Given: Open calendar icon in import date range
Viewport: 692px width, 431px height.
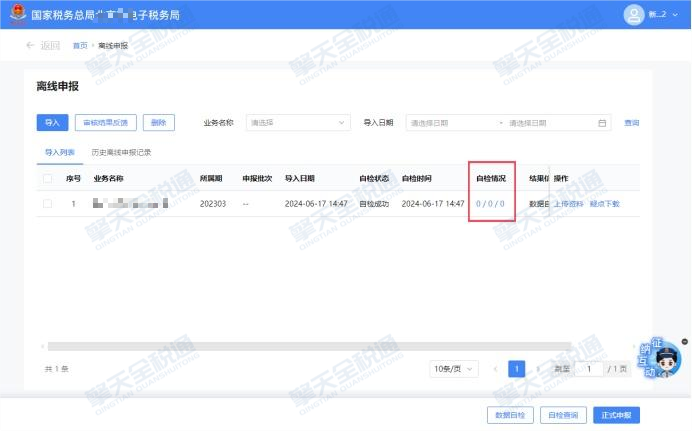Looking at the screenshot, I should (602, 123).
